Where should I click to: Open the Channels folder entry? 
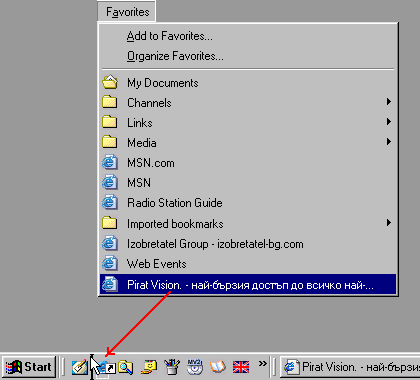(x=248, y=103)
